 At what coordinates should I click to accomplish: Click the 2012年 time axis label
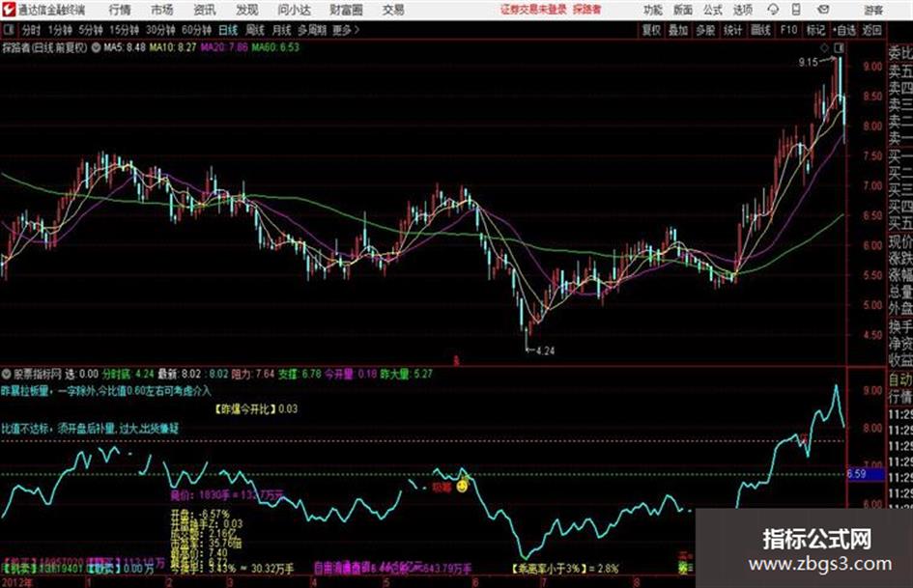tap(17, 582)
